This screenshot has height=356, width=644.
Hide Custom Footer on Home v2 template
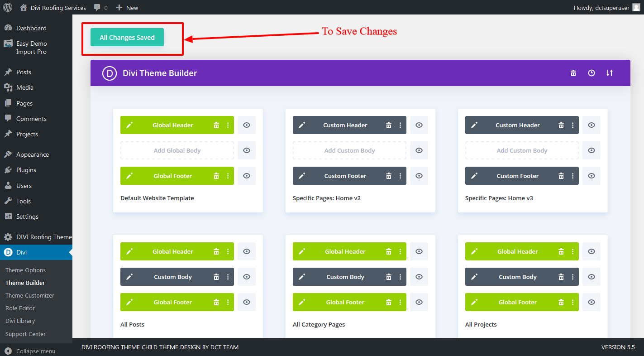click(x=419, y=176)
